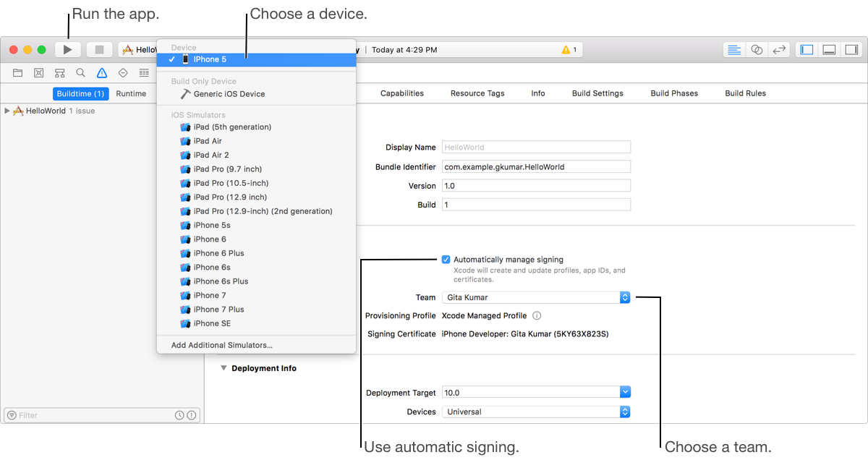Image resolution: width=868 pixels, height=460 pixels.
Task: Click the Run (play) button
Action: [x=67, y=50]
